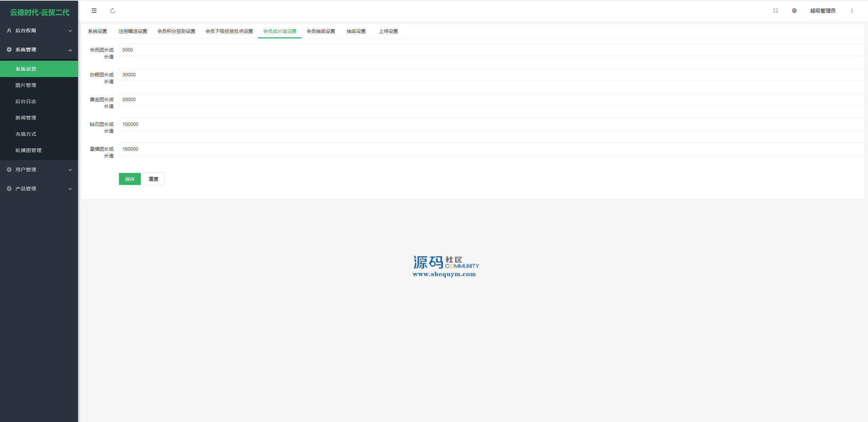
Task: Collapse the sidebar with the menu fold icon
Action: [94, 11]
